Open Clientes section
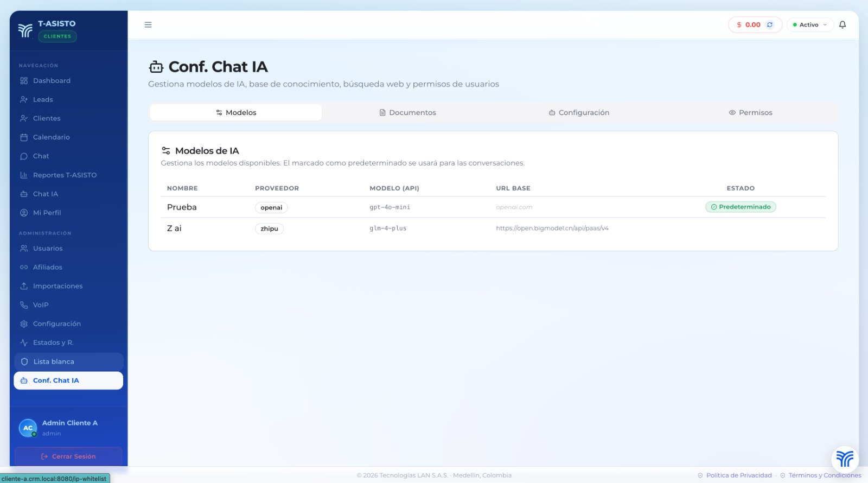 click(x=68, y=118)
